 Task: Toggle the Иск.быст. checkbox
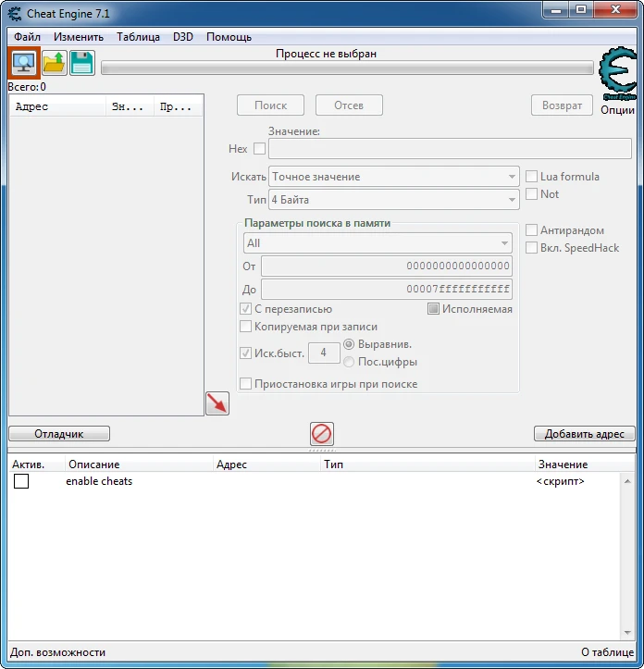tap(245, 353)
